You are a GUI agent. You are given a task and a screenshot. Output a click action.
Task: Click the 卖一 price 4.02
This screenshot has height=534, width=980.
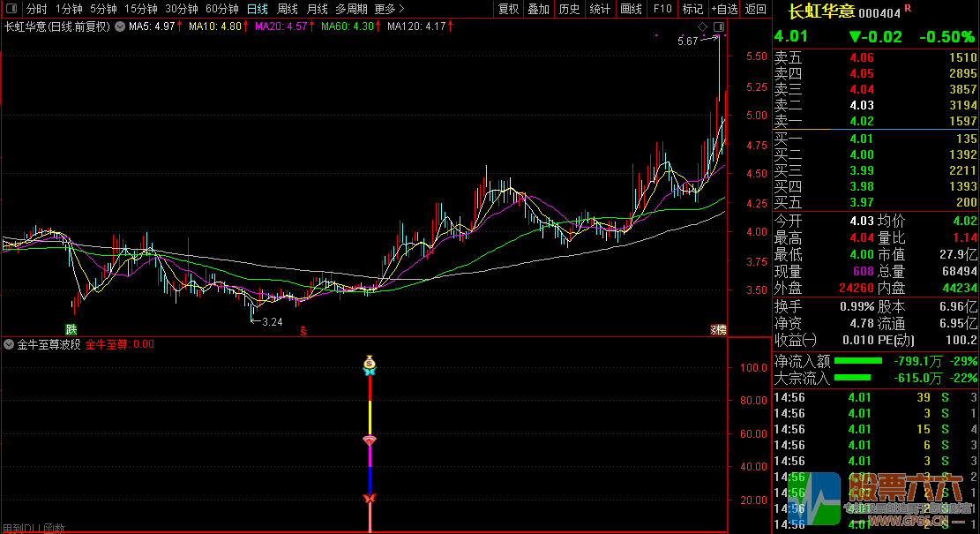coord(861,121)
